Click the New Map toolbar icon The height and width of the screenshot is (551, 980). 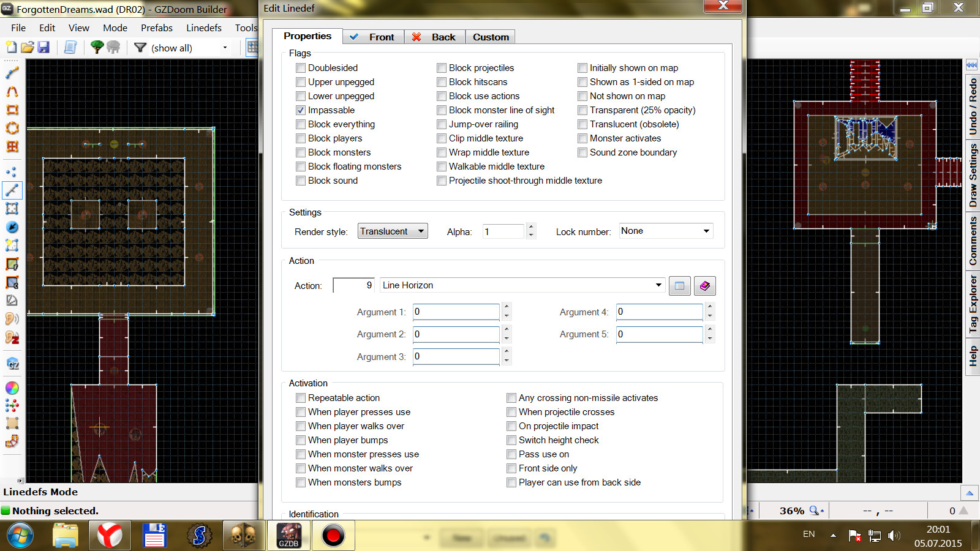click(x=11, y=47)
